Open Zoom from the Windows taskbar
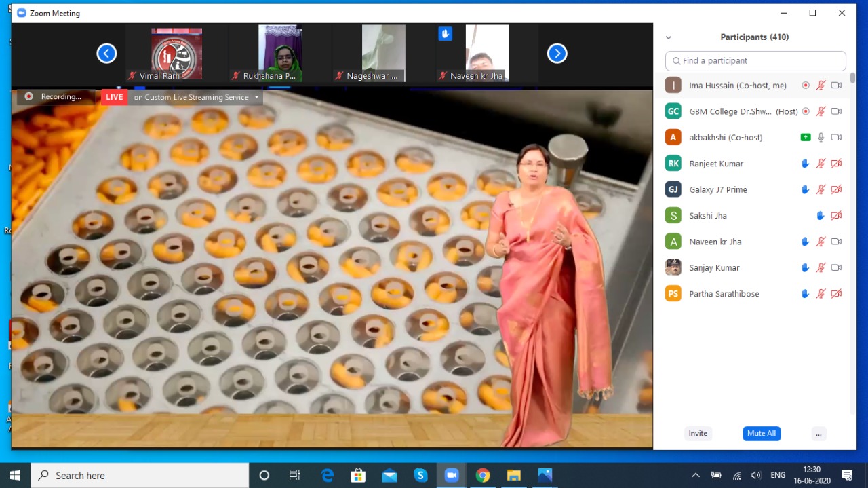 (452, 475)
